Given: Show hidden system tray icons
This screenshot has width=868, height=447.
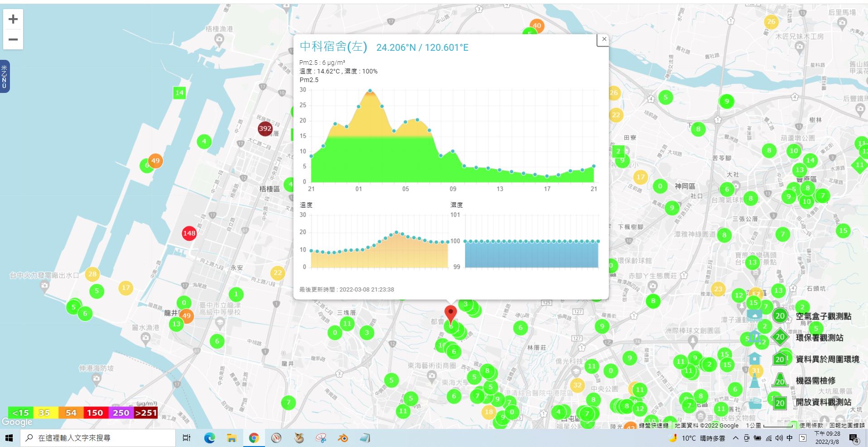Looking at the screenshot, I should click(x=735, y=438).
